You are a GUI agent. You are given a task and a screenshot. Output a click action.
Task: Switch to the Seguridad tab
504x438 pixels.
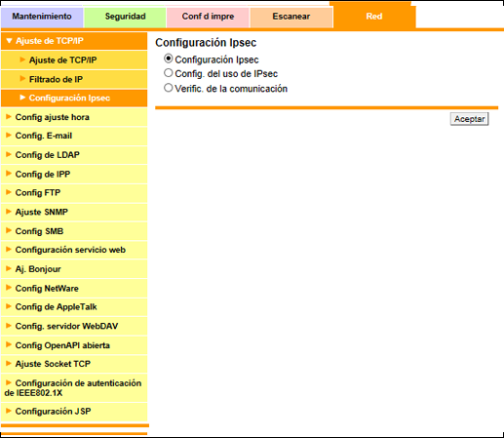(x=125, y=17)
